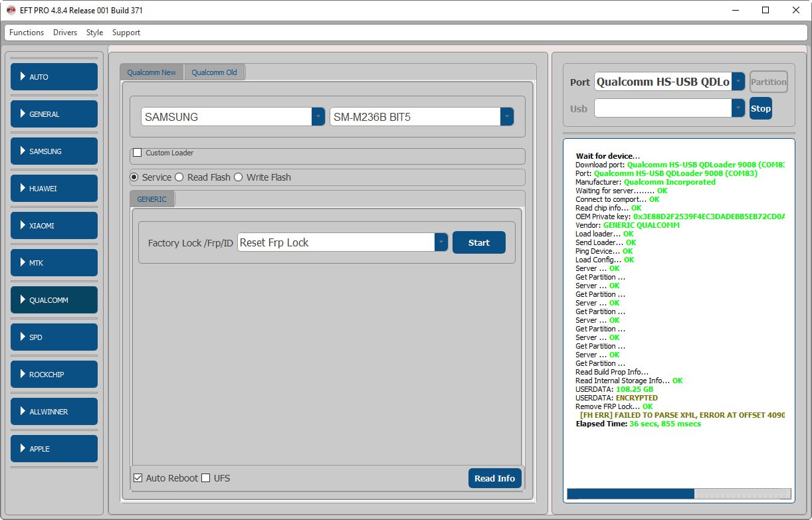Open the SPD section in sidebar
The image size is (812, 520).
[54, 337]
